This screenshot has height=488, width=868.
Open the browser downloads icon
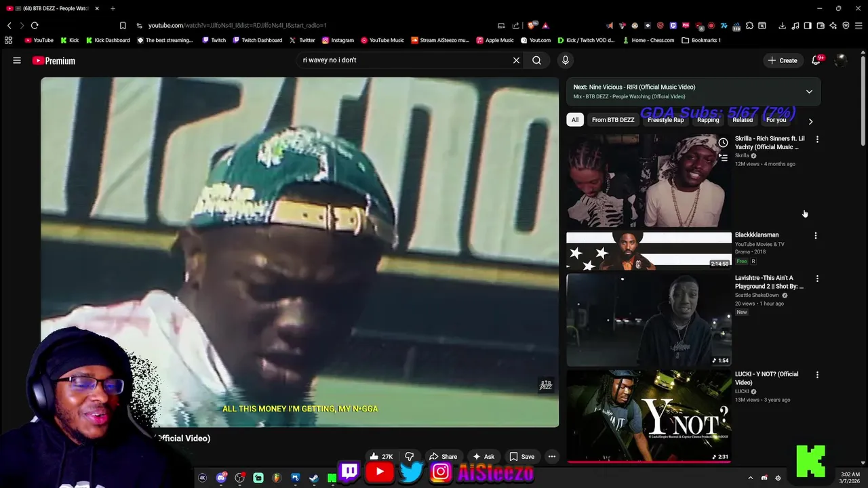point(782,26)
